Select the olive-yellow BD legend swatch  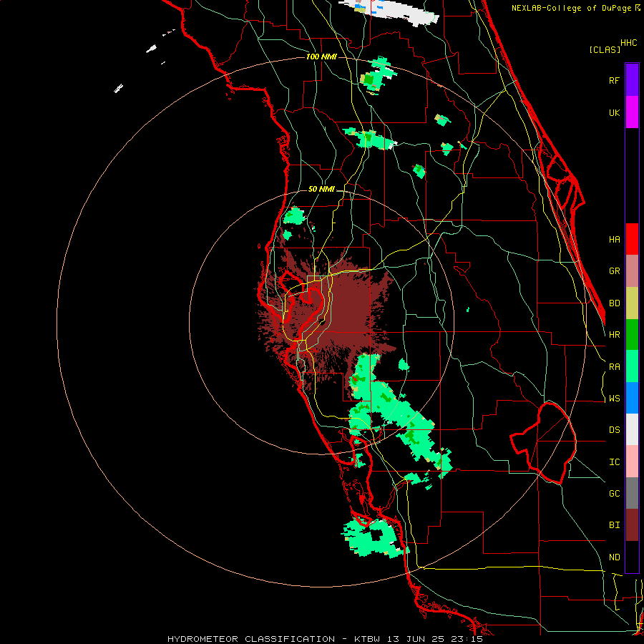632,303
